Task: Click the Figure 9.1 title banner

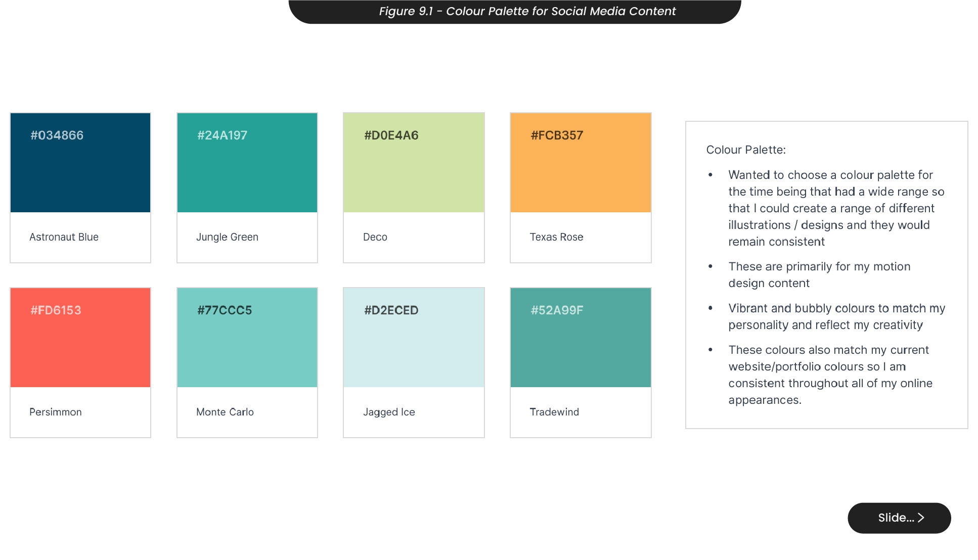Action: [x=515, y=12]
